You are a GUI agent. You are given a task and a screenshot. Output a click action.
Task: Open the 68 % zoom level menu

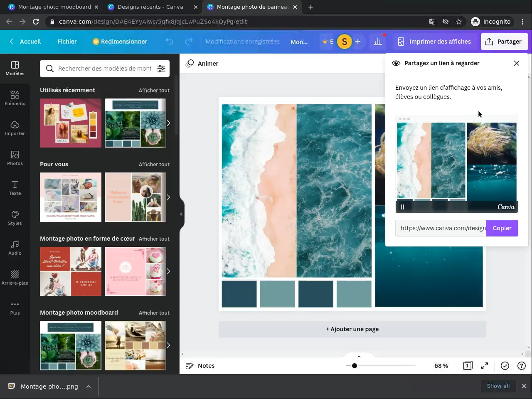[441, 366]
